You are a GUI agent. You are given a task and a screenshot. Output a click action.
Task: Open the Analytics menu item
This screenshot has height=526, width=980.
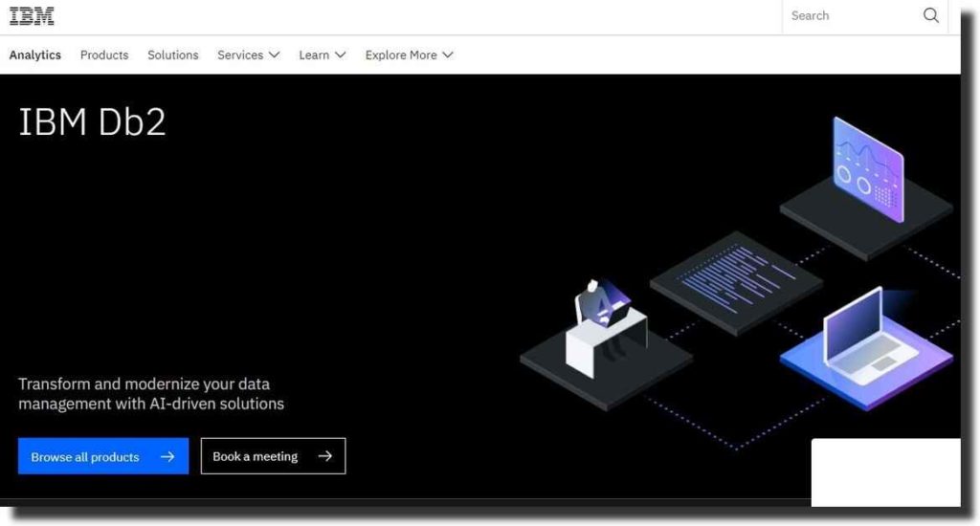click(x=35, y=55)
